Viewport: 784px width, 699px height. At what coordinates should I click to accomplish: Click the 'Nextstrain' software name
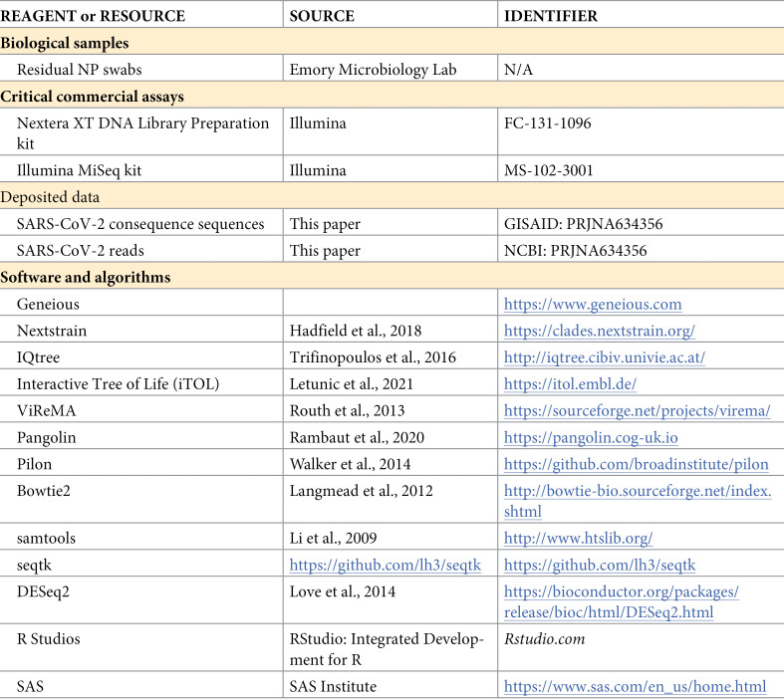click(x=52, y=331)
